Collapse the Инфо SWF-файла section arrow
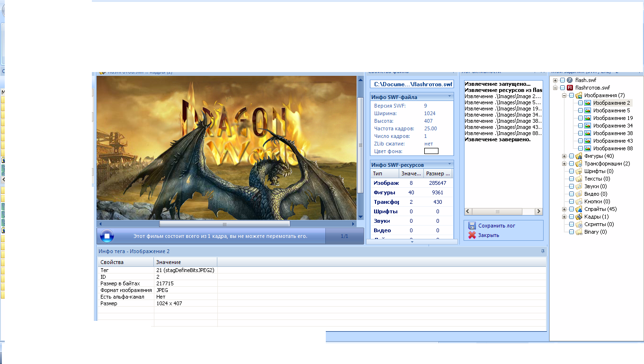Image resolution: width=644 pixels, height=364 pixels. coord(449,96)
